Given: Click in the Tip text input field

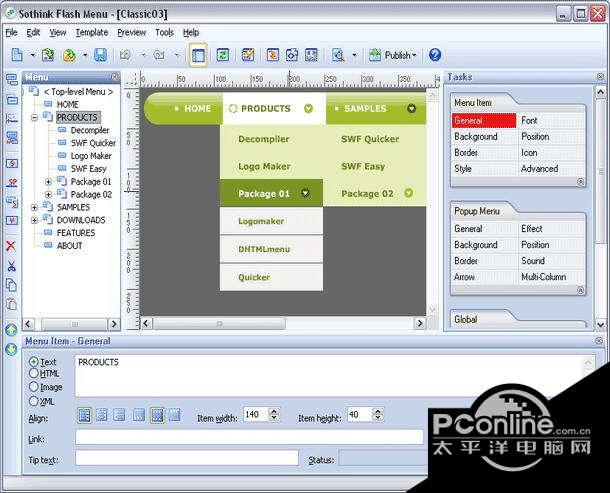Looking at the screenshot, I should tap(187, 458).
